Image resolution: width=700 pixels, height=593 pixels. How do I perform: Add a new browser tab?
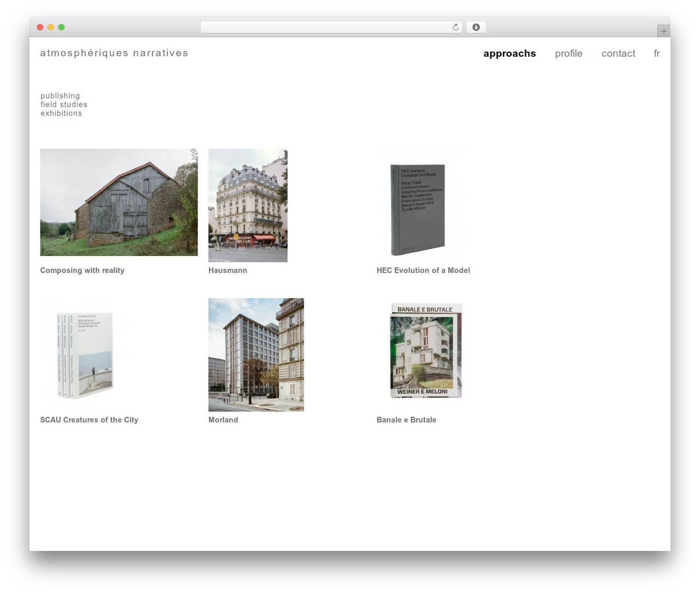tap(663, 31)
